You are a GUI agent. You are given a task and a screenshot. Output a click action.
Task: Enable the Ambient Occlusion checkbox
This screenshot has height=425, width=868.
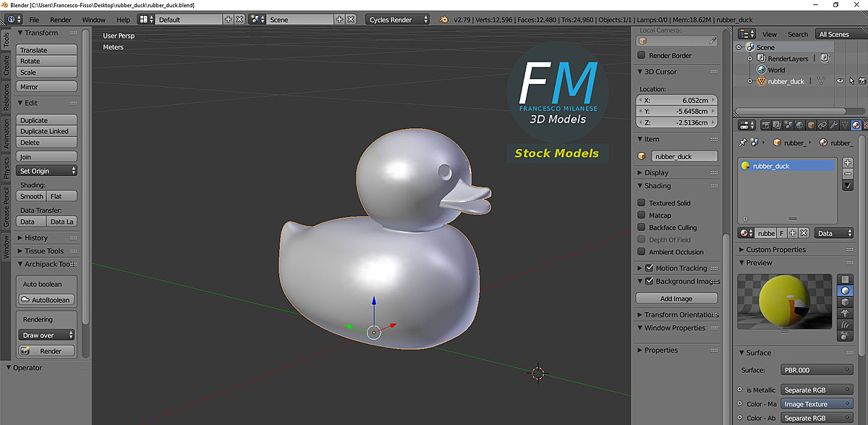point(641,252)
